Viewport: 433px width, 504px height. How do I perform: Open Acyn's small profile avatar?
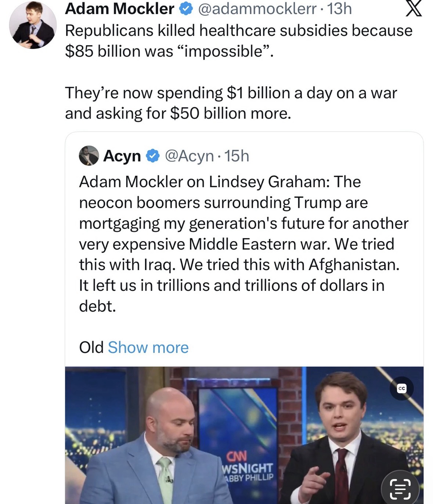pyautogui.click(x=89, y=156)
